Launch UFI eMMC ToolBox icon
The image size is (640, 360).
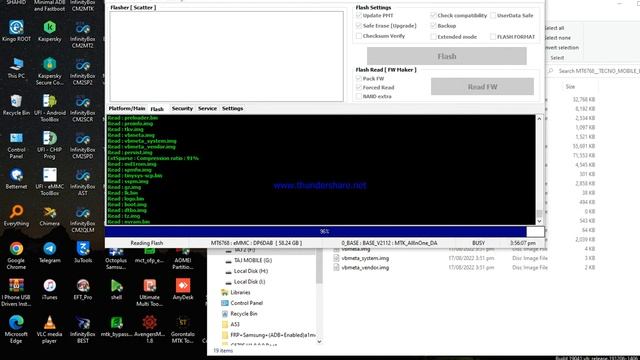49,182
